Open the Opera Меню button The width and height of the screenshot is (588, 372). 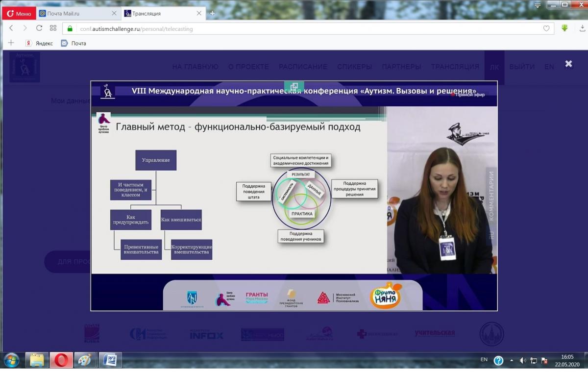click(x=19, y=13)
